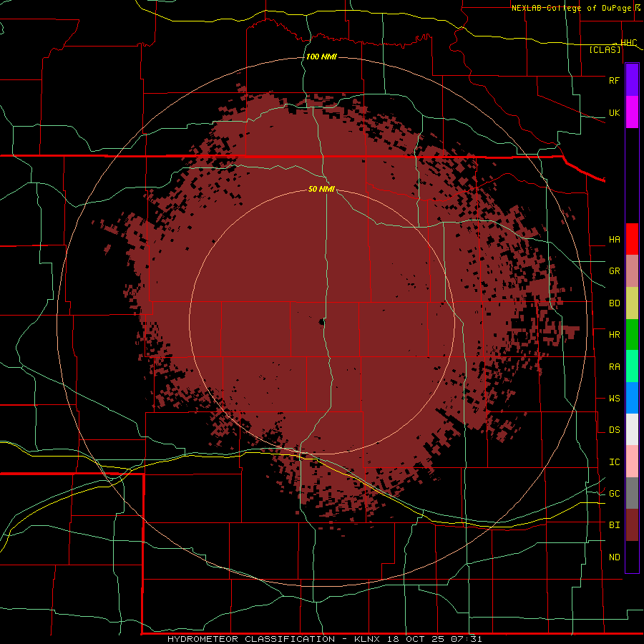This screenshot has height=644, width=644.
Task: Click the RA legend label
Action: click(x=615, y=367)
